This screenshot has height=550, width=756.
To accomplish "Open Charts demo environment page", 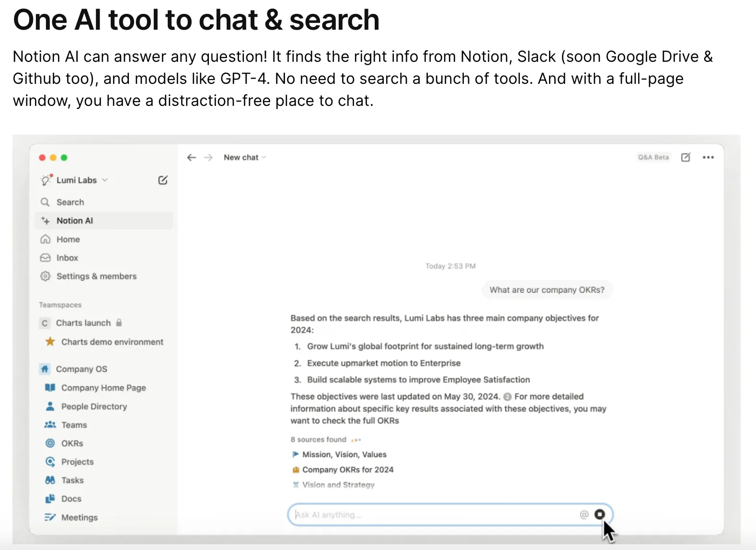I will click(112, 342).
